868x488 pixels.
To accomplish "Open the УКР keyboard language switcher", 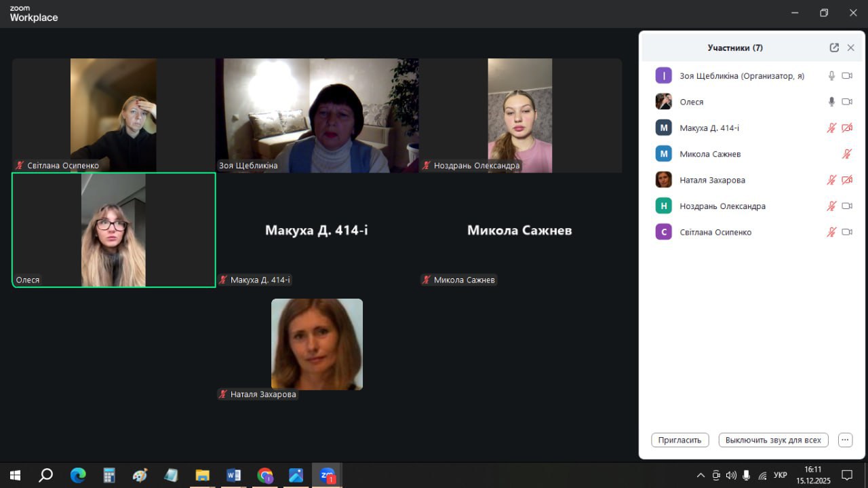I will click(781, 475).
